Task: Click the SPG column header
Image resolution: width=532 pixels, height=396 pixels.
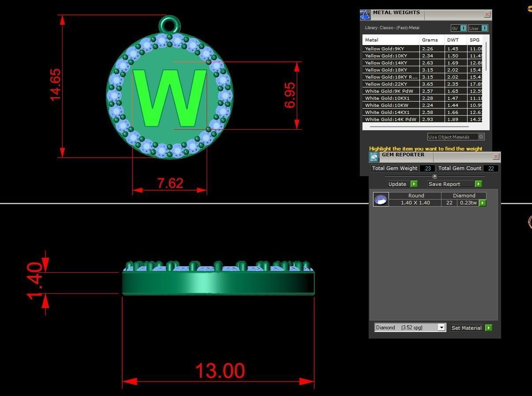Action: (475, 40)
